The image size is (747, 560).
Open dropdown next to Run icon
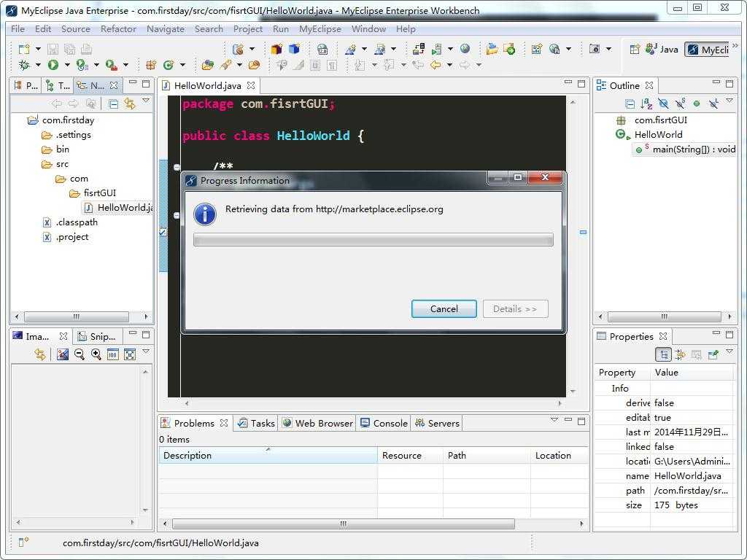[67, 65]
